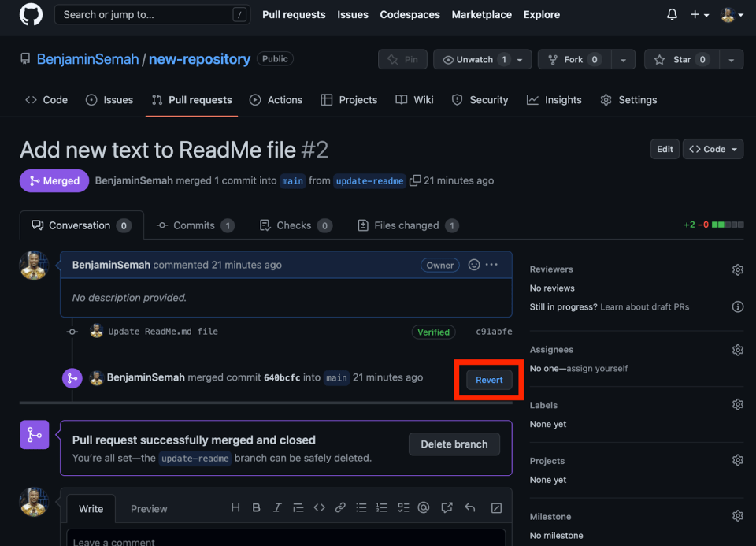Viewport: 756px width, 546px height.
Task: Insert a task list in the comment
Action: (403, 507)
